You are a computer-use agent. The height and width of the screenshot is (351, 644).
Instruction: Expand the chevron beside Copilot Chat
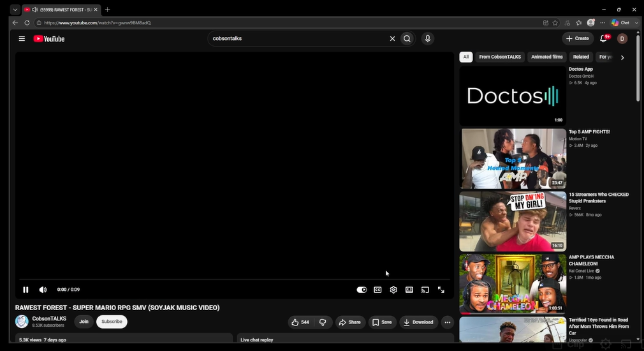pyautogui.click(x=636, y=23)
